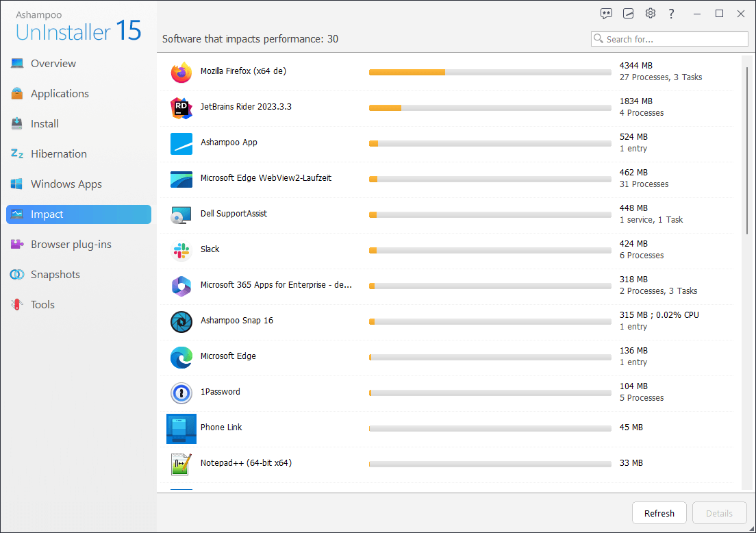Image resolution: width=756 pixels, height=533 pixels.
Task: Click the Hibernation sidebar icon
Action: click(x=15, y=153)
